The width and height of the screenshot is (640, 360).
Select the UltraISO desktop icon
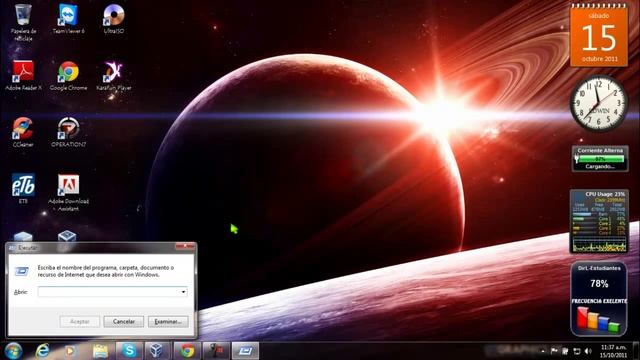tap(113, 19)
